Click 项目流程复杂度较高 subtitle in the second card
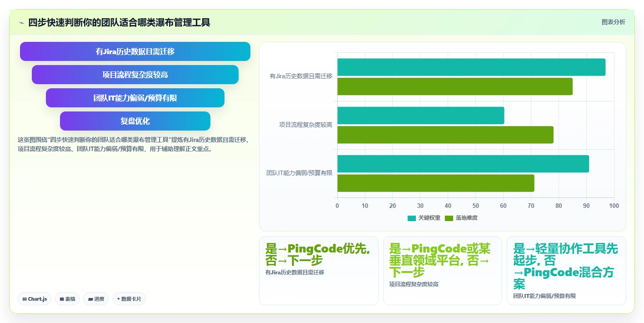 [414, 284]
